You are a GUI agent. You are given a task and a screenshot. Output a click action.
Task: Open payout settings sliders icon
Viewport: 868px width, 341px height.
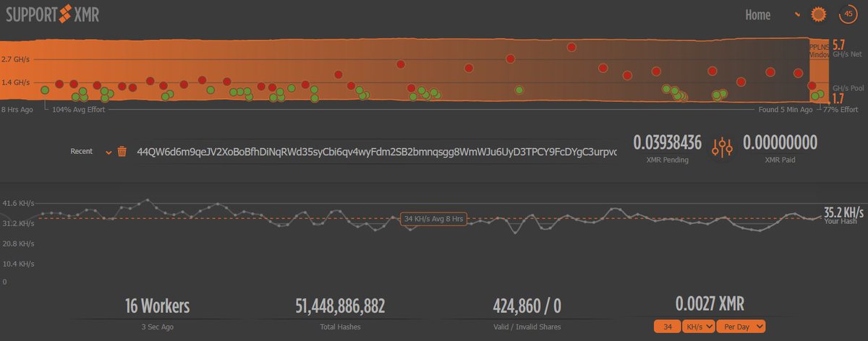click(723, 147)
